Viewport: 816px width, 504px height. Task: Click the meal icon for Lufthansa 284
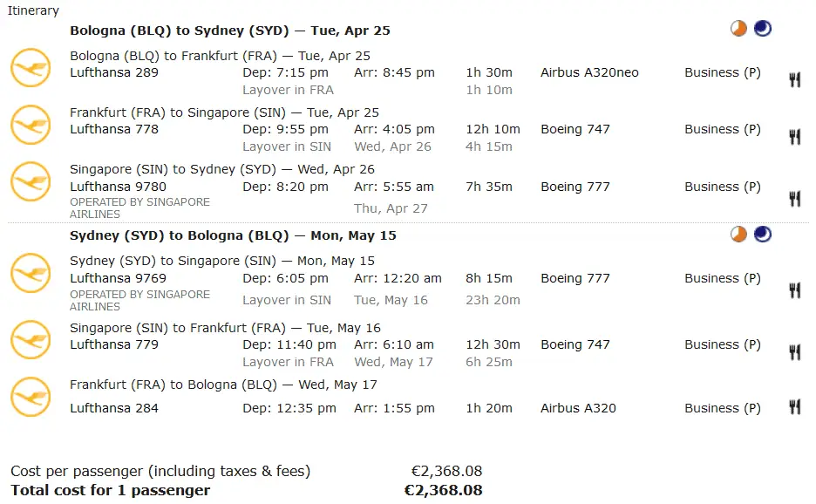(x=794, y=406)
